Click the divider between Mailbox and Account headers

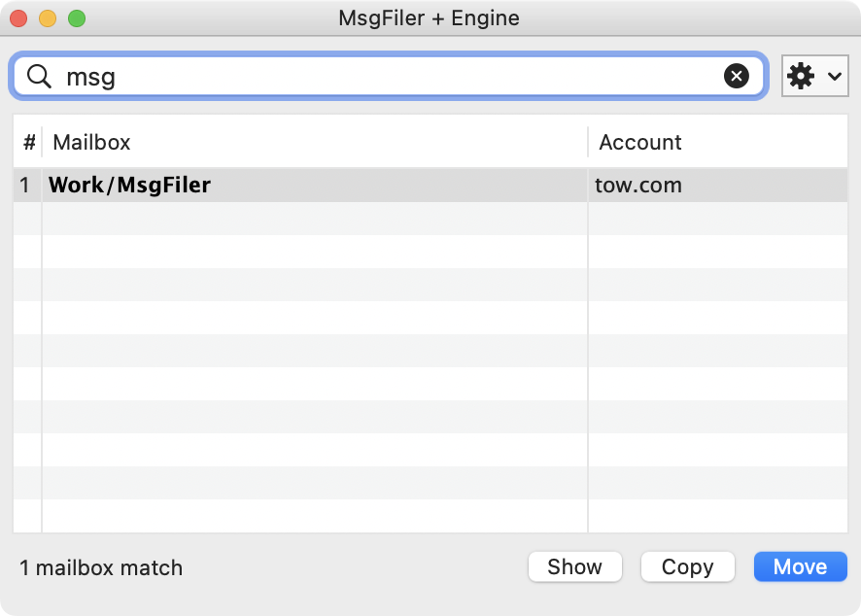tap(588, 143)
